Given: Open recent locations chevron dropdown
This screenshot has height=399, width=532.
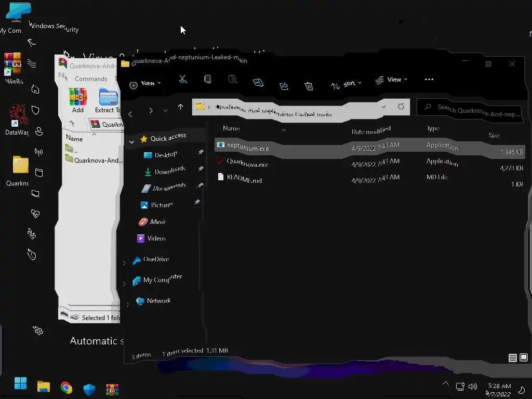Looking at the screenshot, I should (x=165, y=111).
